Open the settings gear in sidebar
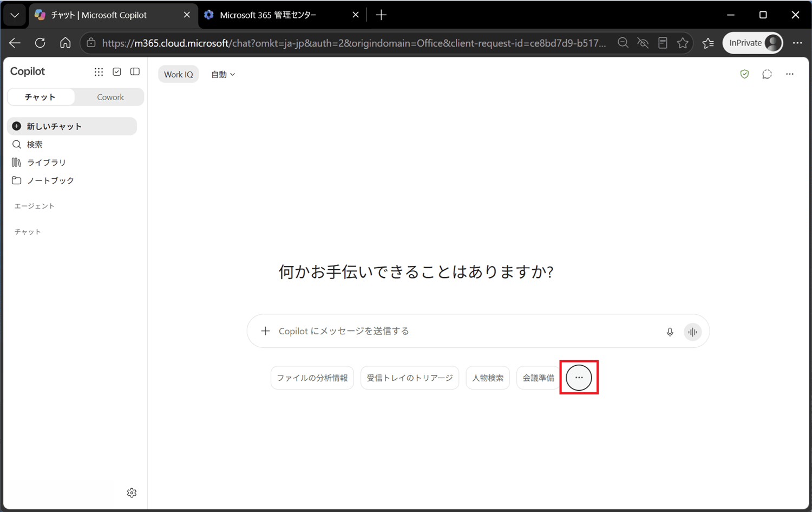 (132, 492)
